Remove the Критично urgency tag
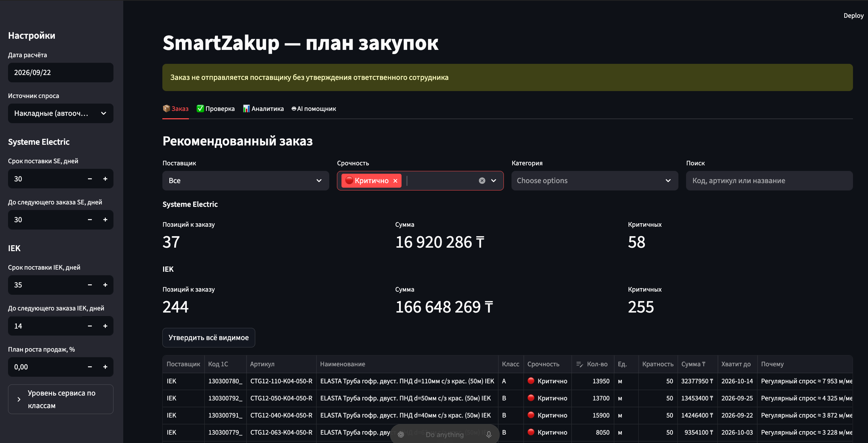 [x=395, y=181]
